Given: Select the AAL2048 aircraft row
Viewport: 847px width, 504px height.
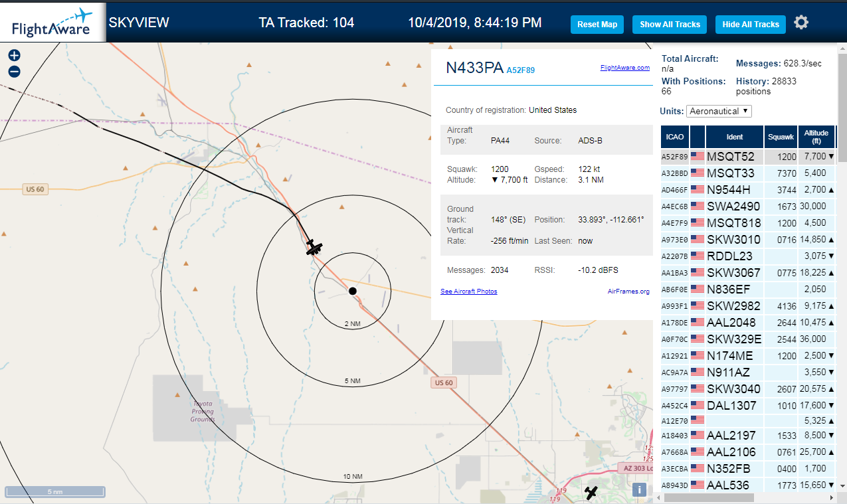Looking at the screenshot, I should tap(748, 323).
